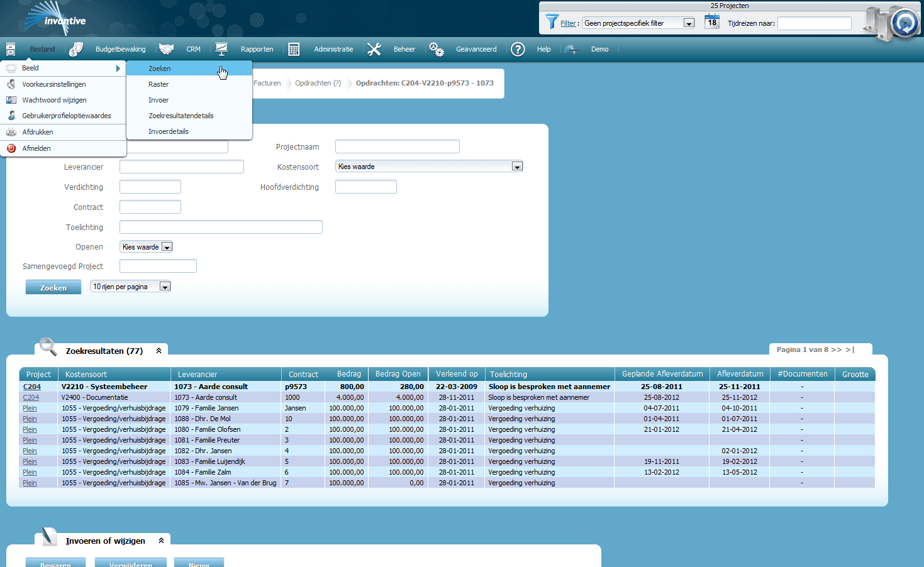Sort by the Bedrag Open column header

[398, 374]
